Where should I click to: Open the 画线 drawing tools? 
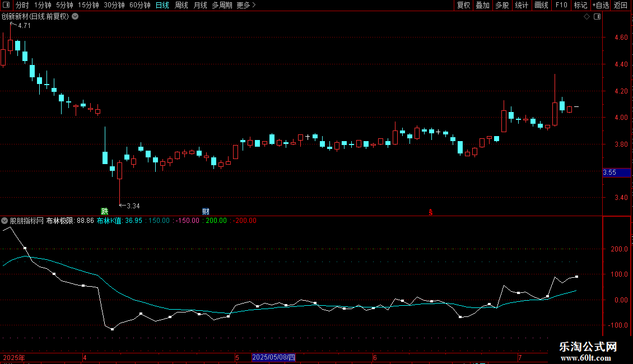click(541, 5)
